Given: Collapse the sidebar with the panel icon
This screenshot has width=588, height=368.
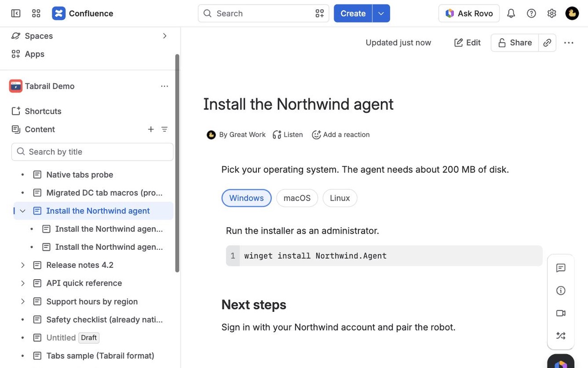Looking at the screenshot, I should (16, 13).
